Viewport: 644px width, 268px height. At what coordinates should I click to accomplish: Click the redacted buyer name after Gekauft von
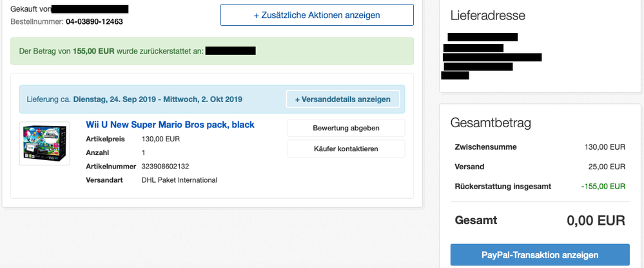[x=90, y=9]
